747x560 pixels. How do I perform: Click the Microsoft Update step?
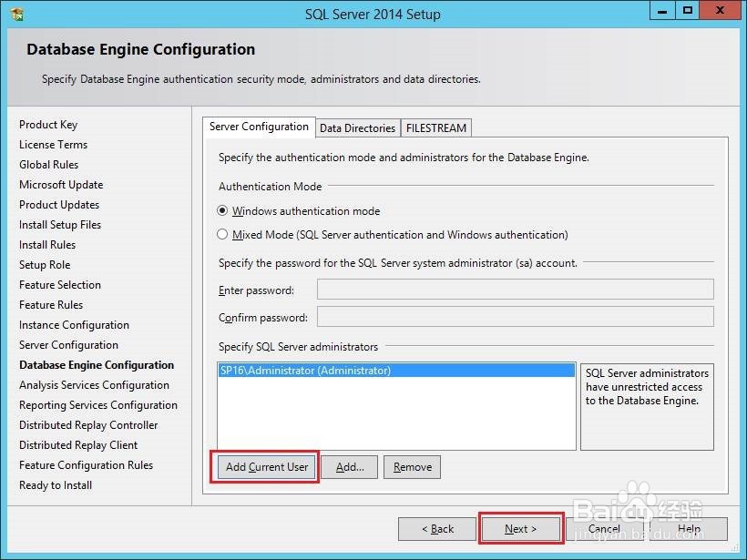[61, 185]
